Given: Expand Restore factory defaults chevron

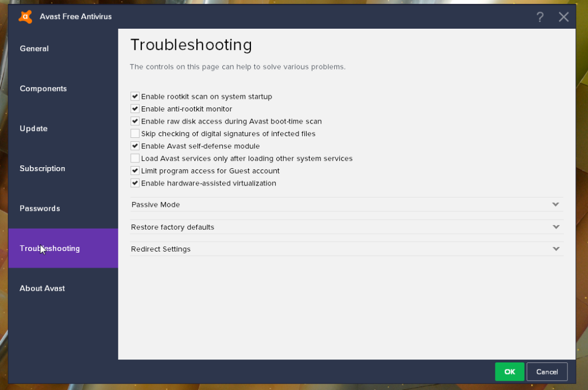Looking at the screenshot, I should coord(556,227).
